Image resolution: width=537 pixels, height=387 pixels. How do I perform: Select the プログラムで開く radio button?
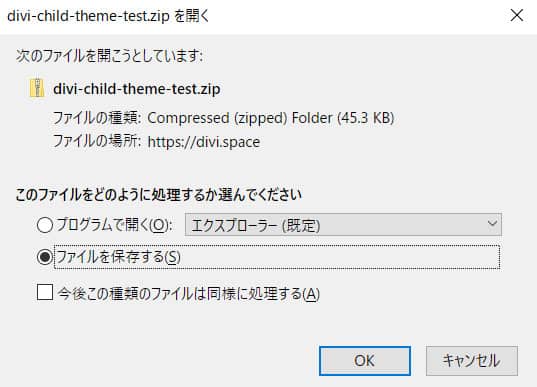(x=45, y=225)
